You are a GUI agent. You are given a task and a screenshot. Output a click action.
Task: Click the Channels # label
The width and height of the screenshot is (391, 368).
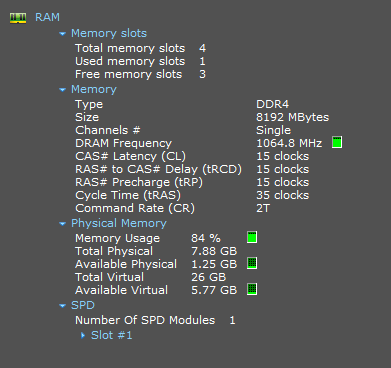pyautogui.click(x=108, y=130)
